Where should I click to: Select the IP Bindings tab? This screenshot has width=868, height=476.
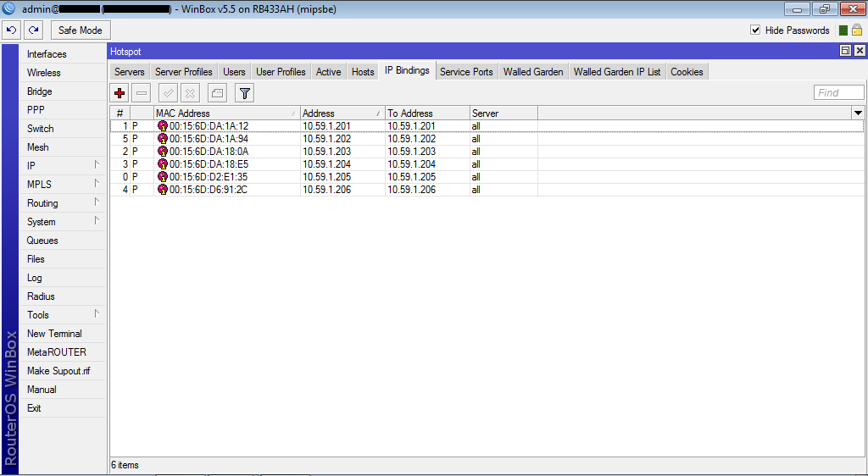click(408, 71)
